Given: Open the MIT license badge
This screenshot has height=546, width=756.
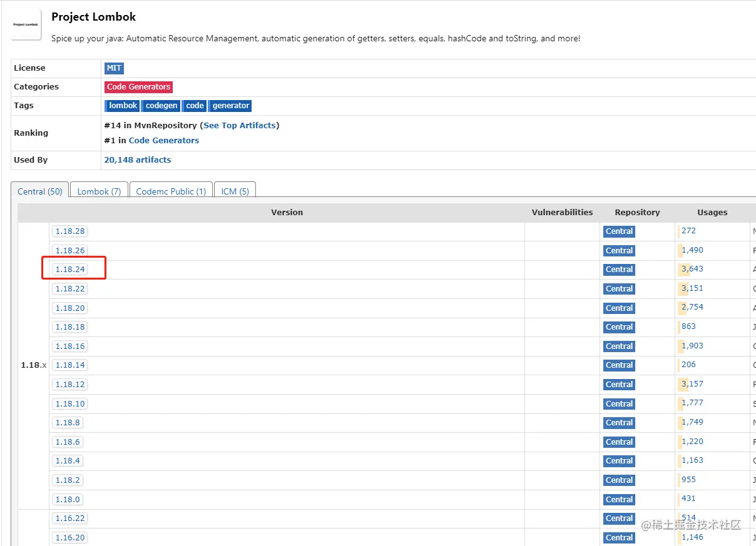Looking at the screenshot, I should (114, 68).
